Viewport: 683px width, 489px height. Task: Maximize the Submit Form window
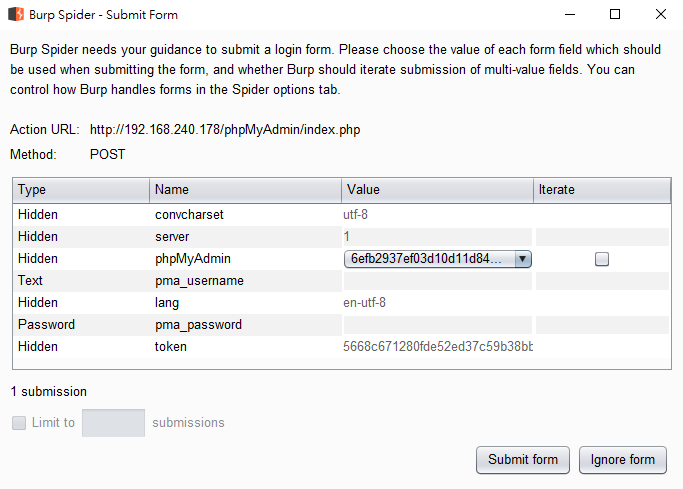point(615,15)
